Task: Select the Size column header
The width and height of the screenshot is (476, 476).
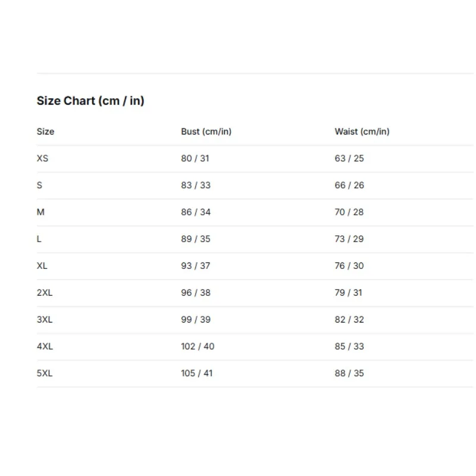Action: click(46, 131)
